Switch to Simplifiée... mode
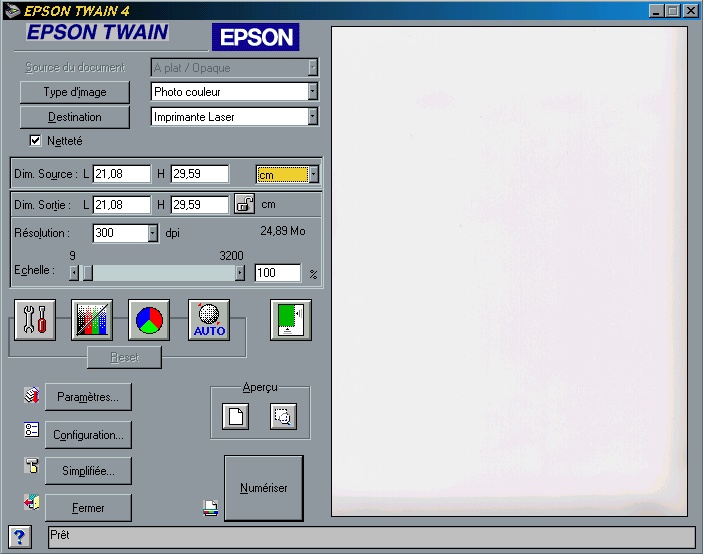Image resolution: width=703 pixels, height=554 pixels. [88, 471]
